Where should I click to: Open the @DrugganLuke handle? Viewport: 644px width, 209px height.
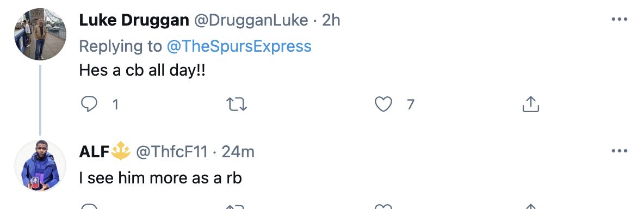(251, 20)
